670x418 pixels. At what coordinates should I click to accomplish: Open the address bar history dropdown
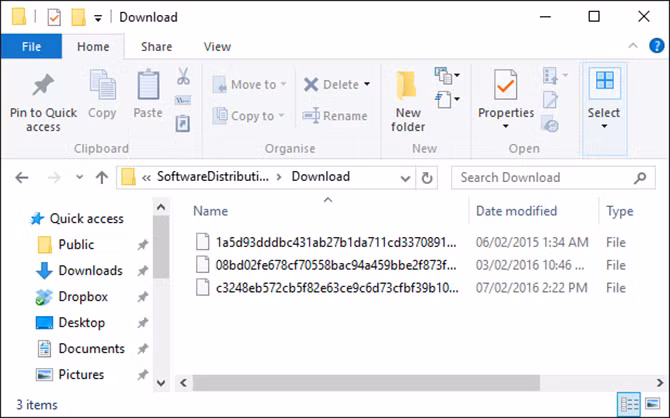click(x=404, y=178)
